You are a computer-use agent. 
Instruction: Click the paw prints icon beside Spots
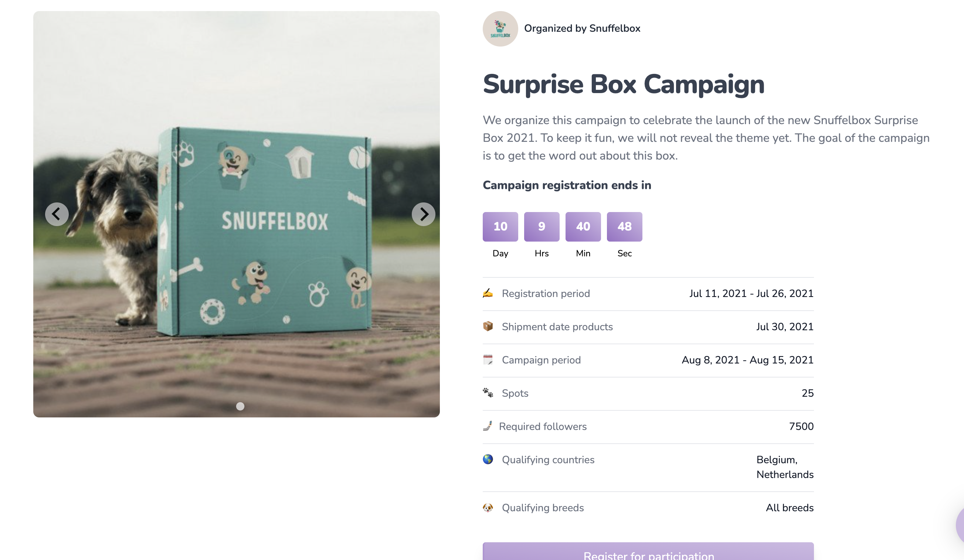click(488, 393)
